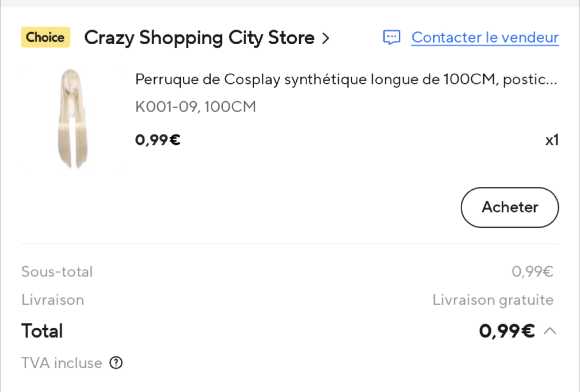Click the bold 0,99€ item price
Viewport: 580px width, 392px height.
pos(158,140)
